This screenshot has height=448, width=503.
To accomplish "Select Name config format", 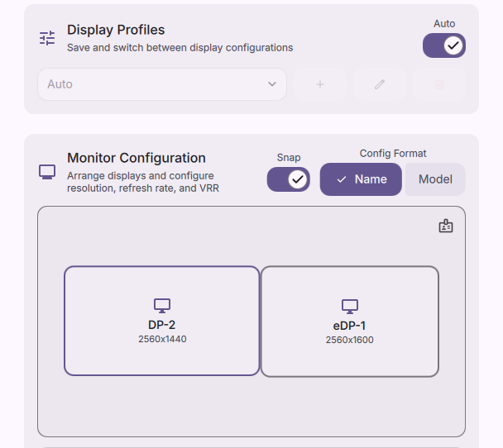I will pos(361,179).
